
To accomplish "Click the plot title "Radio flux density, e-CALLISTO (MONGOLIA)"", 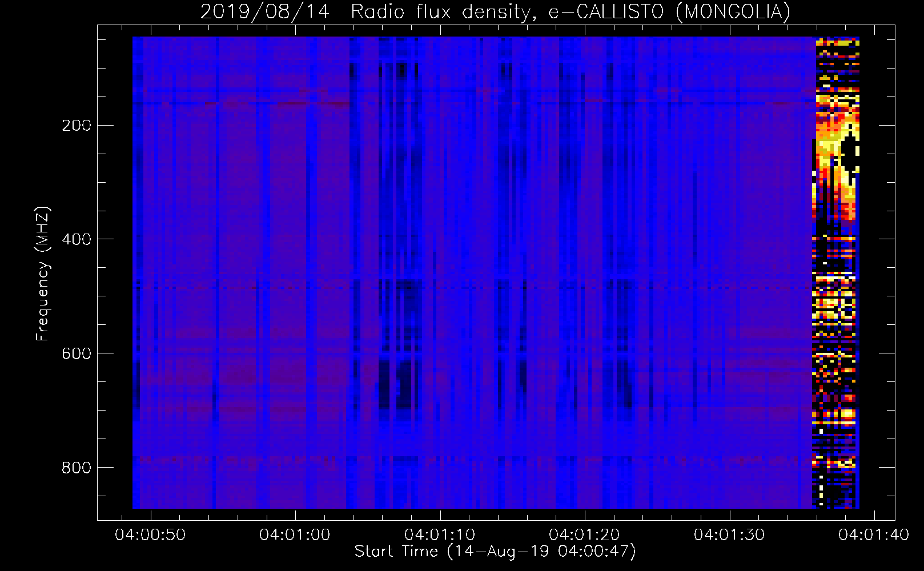I will coord(570,12).
